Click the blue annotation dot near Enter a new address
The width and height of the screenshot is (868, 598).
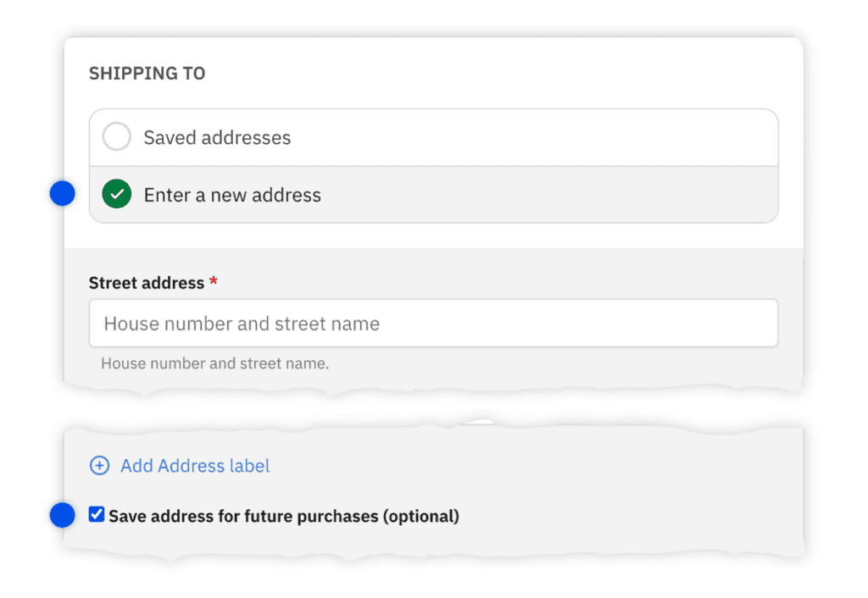[x=62, y=193]
